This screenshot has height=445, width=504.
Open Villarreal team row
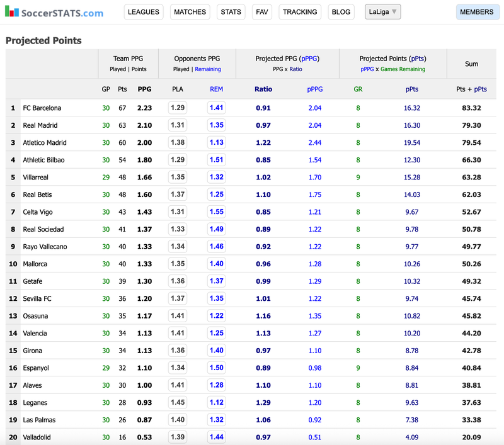(x=37, y=177)
